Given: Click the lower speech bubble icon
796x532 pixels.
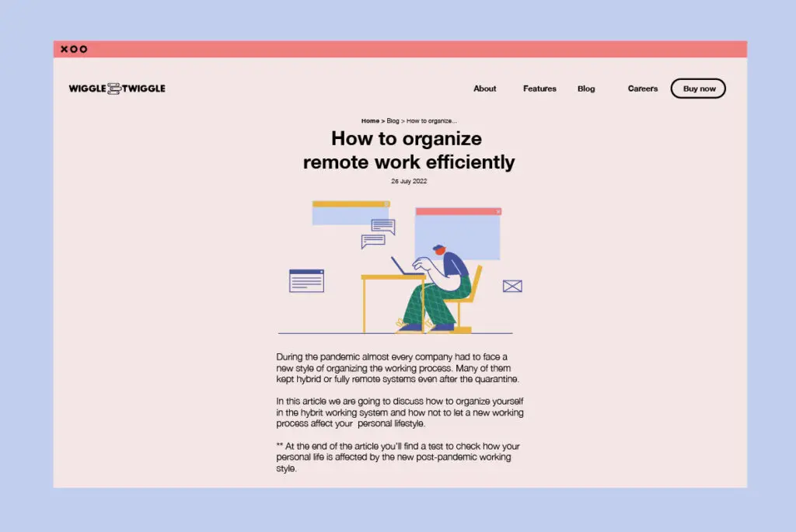Looking at the screenshot, I should 373,241.
